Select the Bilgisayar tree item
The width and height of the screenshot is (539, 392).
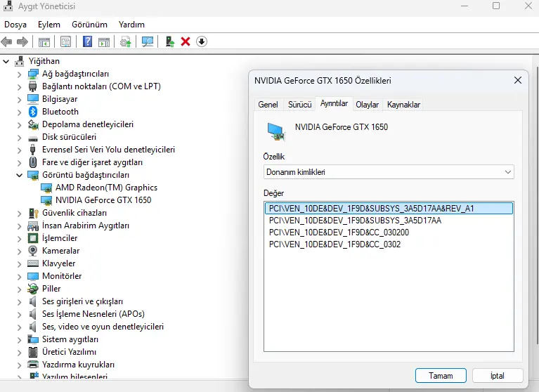pyautogui.click(x=60, y=99)
